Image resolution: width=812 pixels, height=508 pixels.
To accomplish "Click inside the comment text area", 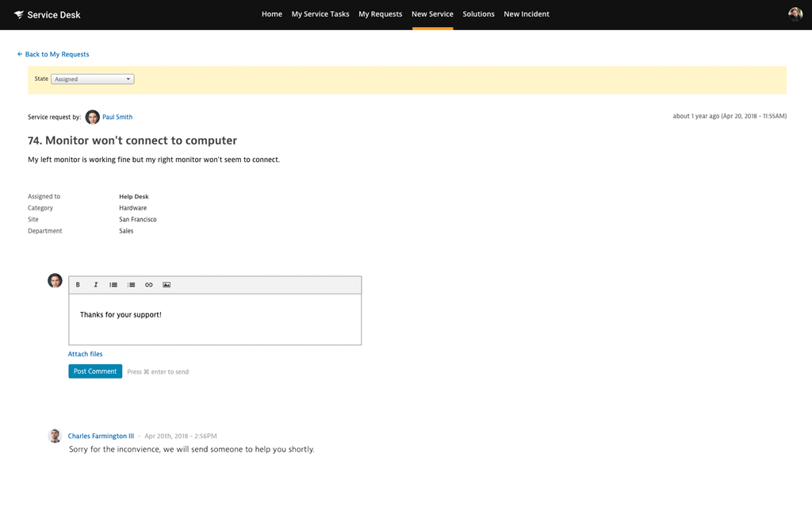I will [215, 319].
